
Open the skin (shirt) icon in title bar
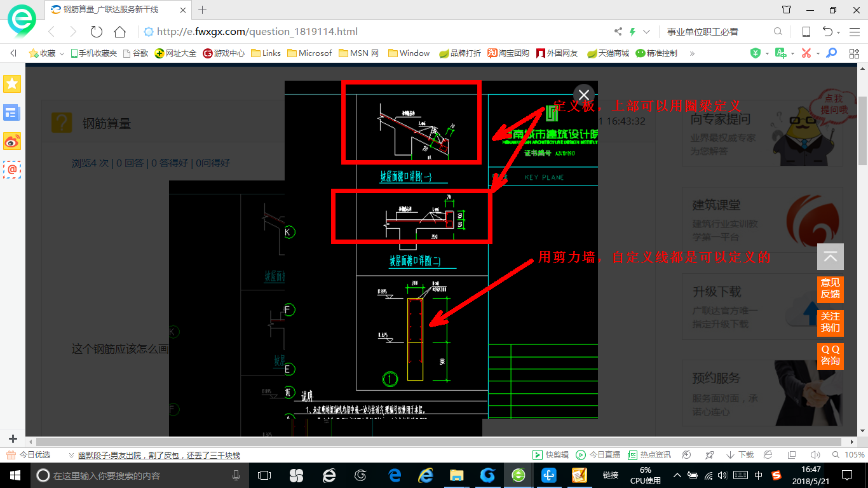[787, 10]
